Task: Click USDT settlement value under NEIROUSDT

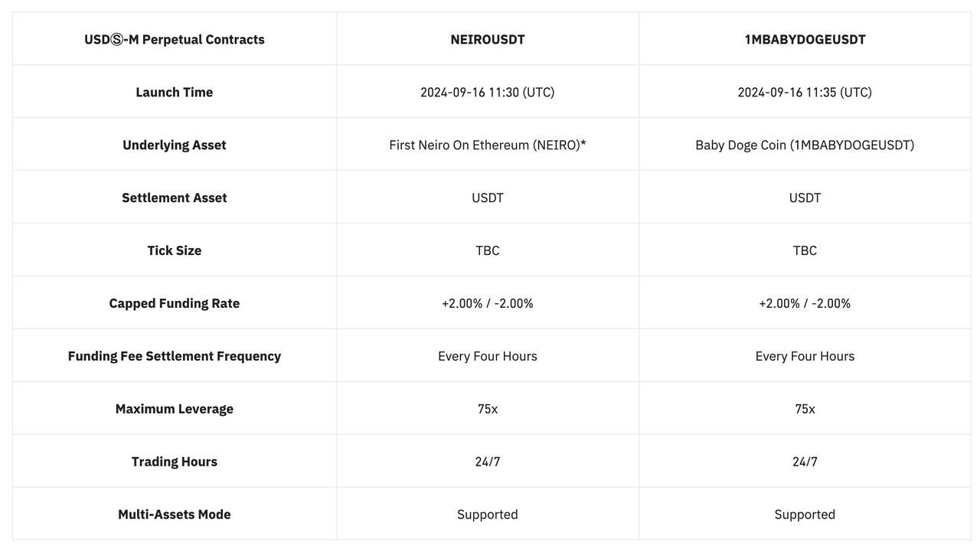Action: click(x=488, y=198)
